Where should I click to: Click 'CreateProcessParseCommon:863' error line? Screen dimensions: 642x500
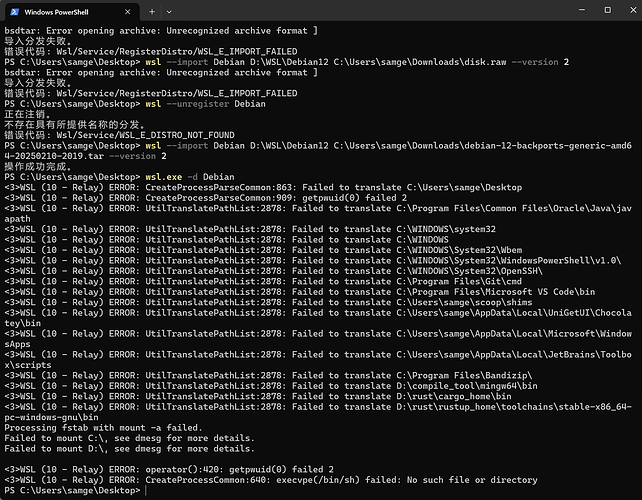click(263, 188)
